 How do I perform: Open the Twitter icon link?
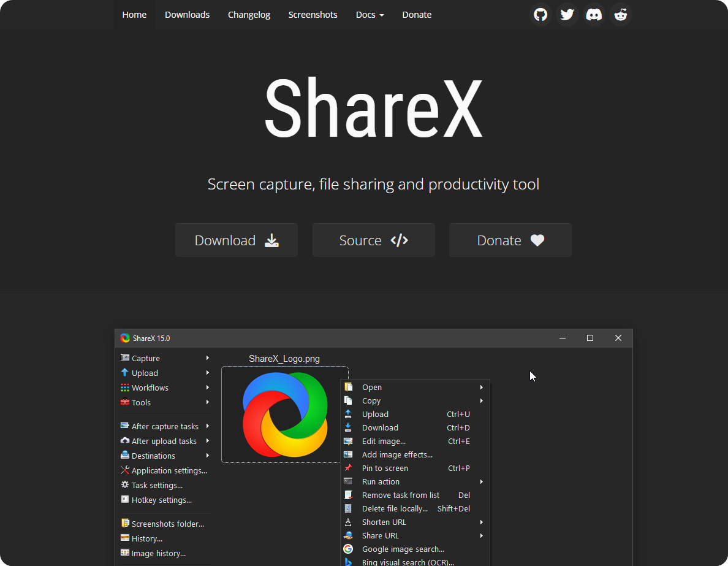coord(567,15)
